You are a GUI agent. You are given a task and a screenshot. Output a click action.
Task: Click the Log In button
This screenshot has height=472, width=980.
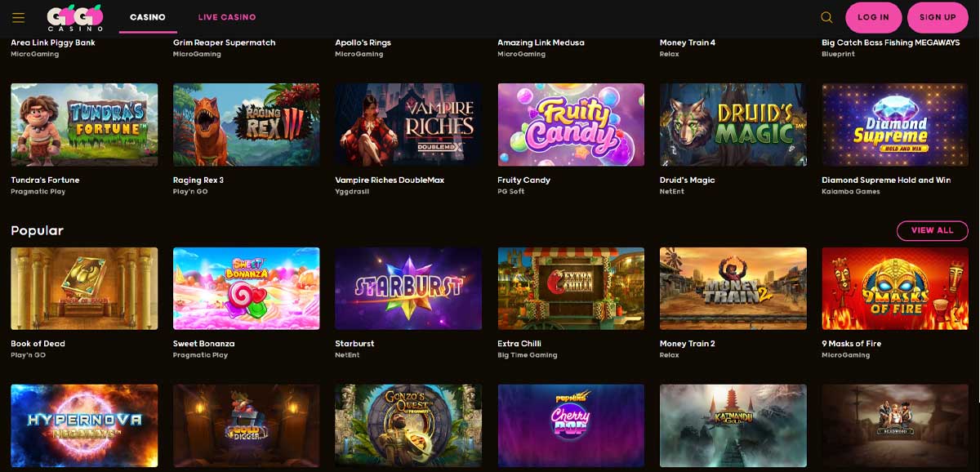pos(873,17)
